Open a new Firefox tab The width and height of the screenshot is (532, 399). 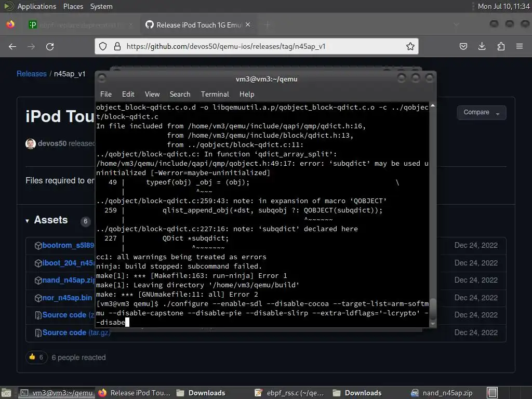click(268, 25)
